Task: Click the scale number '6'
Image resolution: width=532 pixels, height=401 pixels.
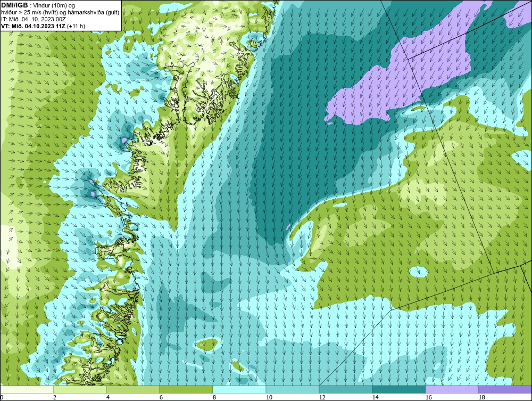Action: tap(161, 397)
